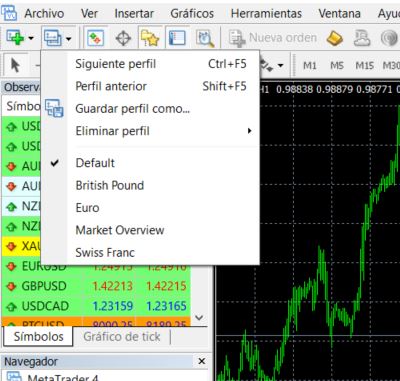The height and width of the screenshot is (381, 400).
Task: Open the Gráficos menu
Action: pos(192,14)
